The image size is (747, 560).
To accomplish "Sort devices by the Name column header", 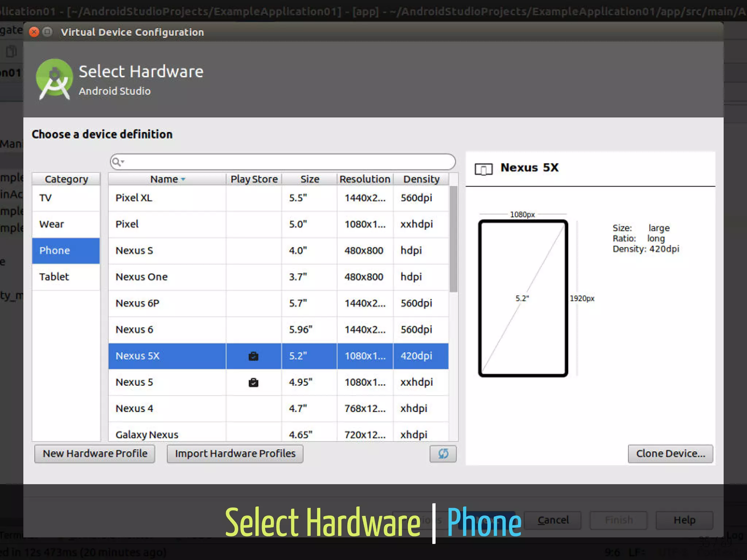I will (167, 179).
